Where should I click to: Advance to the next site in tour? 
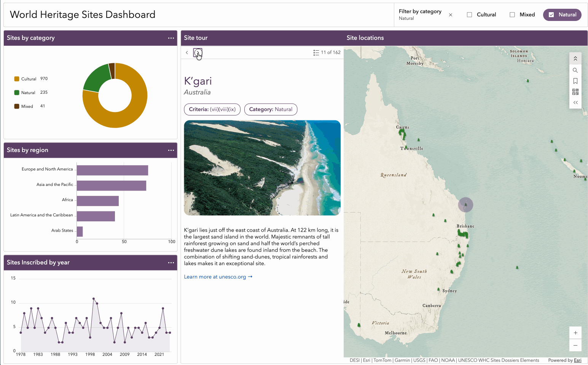pyautogui.click(x=198, y=53)
